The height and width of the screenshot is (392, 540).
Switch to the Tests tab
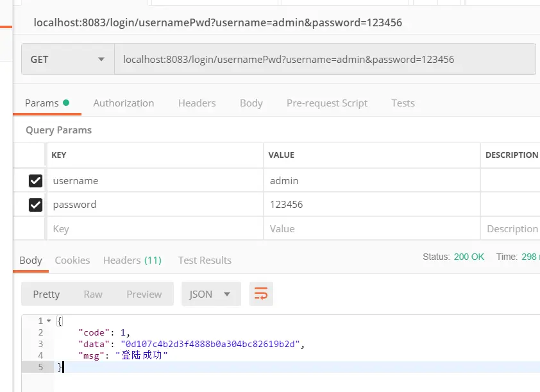tap(403, 103)
